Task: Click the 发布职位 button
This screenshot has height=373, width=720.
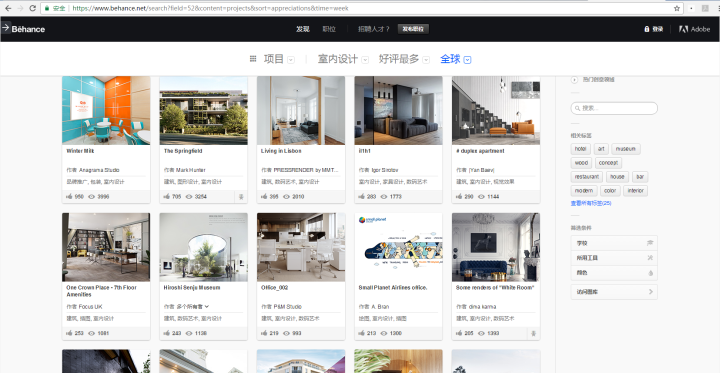Action: [x=413, y=29]
